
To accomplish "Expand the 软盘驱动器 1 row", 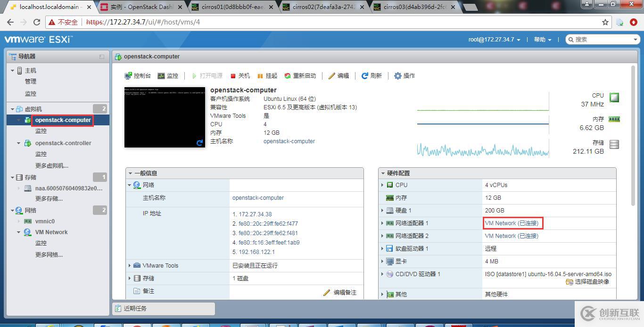I will pyautogui.click(x=382, y=249).
